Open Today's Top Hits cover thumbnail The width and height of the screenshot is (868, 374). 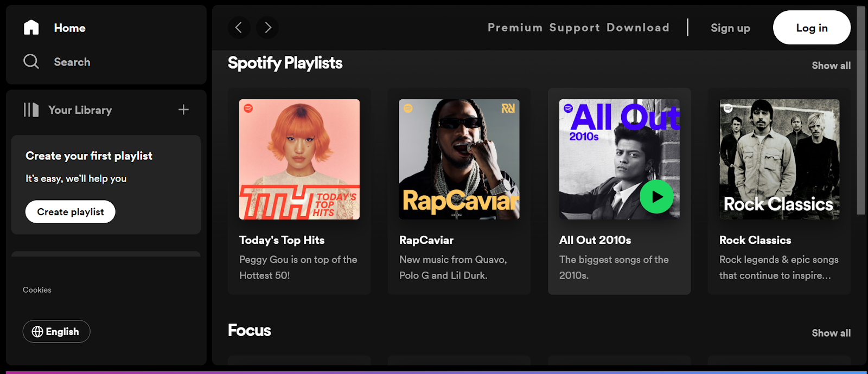click(299, 159)
